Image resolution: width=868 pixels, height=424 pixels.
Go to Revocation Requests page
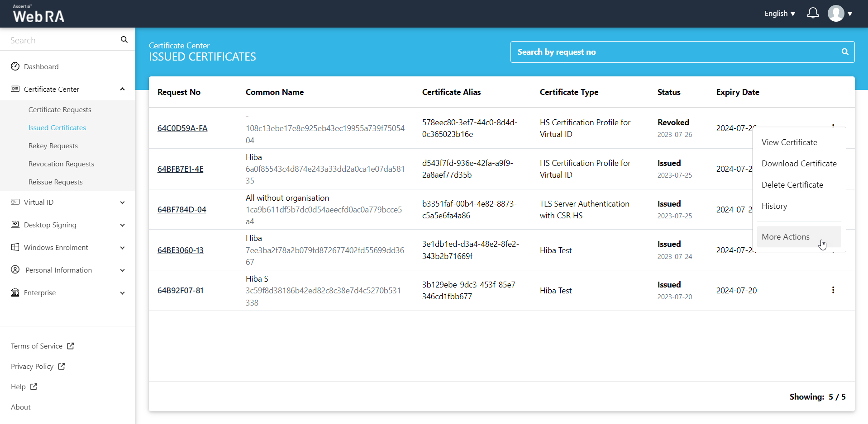[61, 164]
